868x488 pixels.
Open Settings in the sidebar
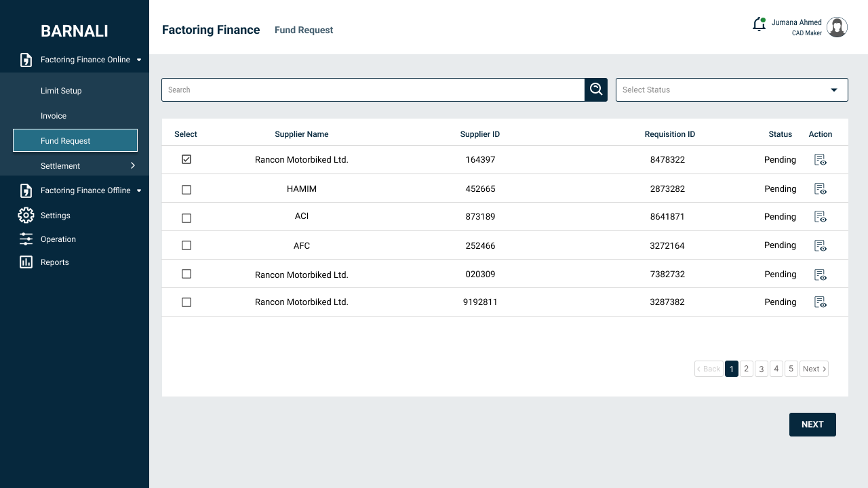tap(56, 216)
